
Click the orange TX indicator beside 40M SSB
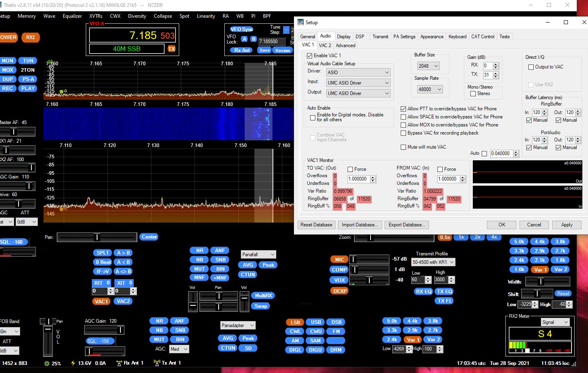(x=172, y=49)
